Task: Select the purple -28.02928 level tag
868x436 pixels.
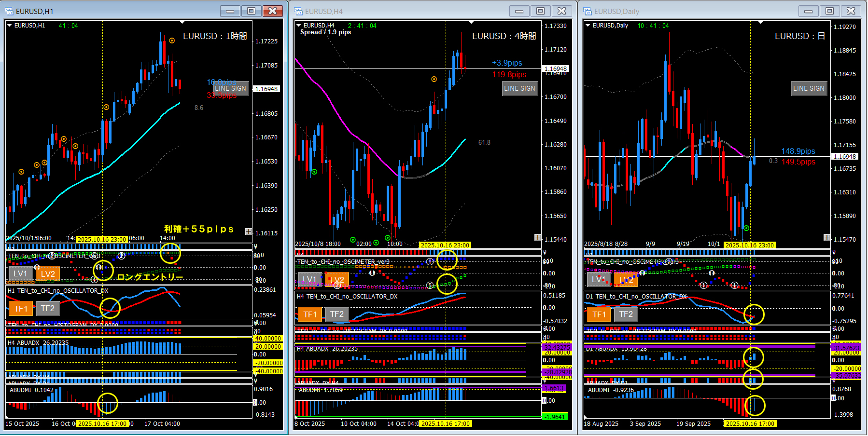Action: pyautogui.click(x=557, y=372)
